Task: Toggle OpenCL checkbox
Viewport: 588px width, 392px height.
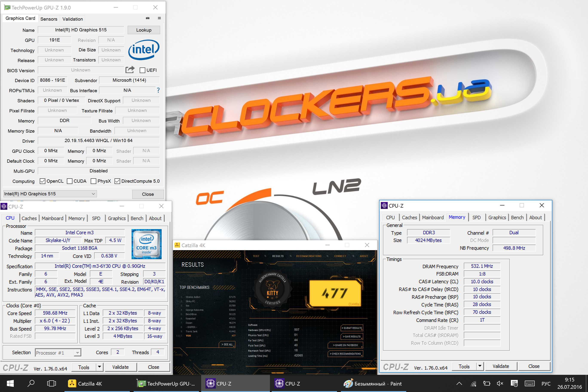Action: (43, 181)
